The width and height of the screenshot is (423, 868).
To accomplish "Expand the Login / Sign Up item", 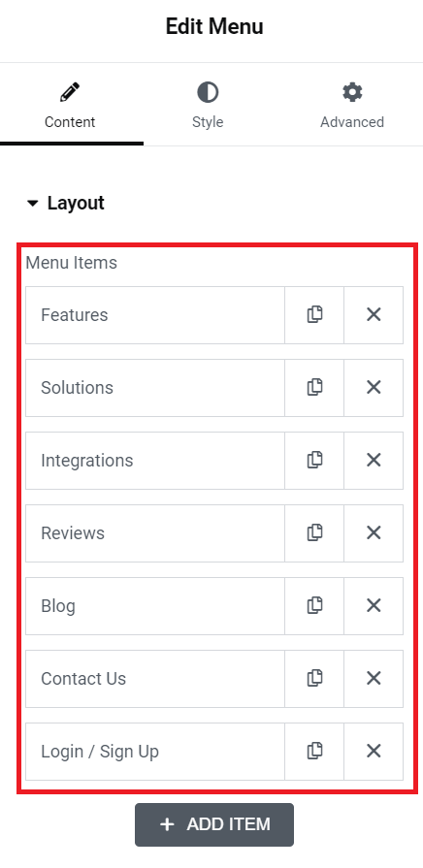I will [155, 752].
